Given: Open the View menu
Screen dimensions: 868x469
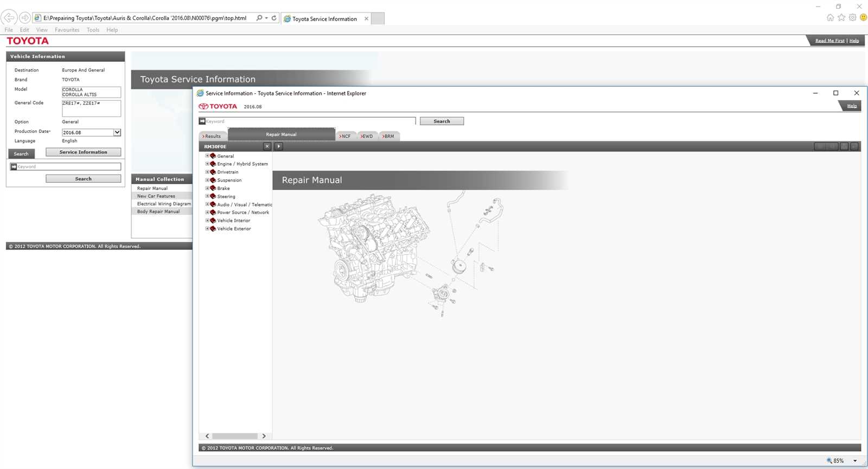Looking at the screenshot, I should coord(42,30).
